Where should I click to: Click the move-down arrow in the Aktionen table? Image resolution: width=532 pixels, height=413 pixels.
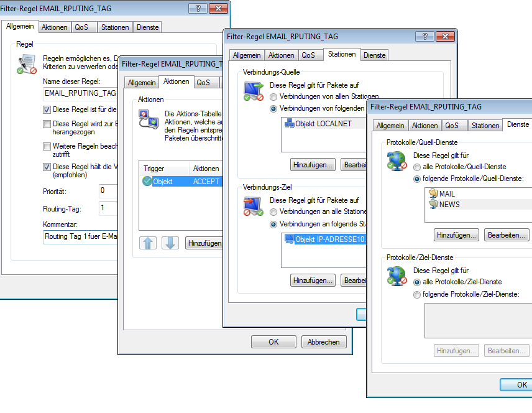[170, 243]
